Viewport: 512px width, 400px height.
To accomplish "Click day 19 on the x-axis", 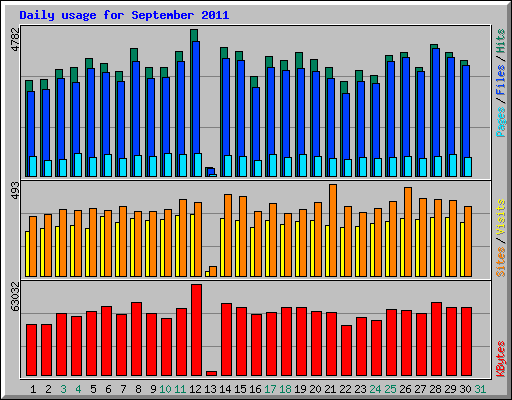I will tap(300, 389).
